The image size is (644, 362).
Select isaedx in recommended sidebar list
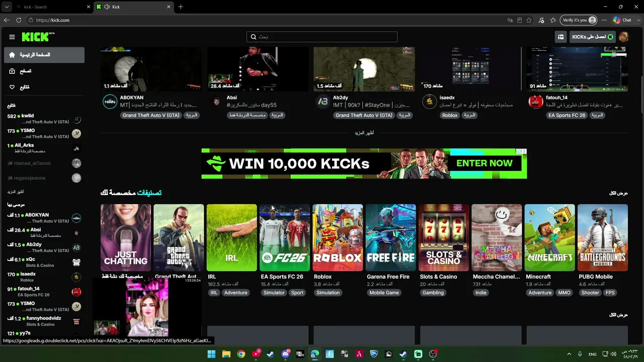[x=44, y=277]
